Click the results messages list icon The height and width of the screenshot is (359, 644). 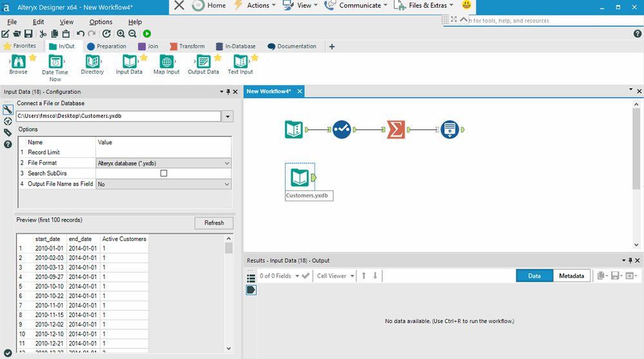(x=251, y=278)
